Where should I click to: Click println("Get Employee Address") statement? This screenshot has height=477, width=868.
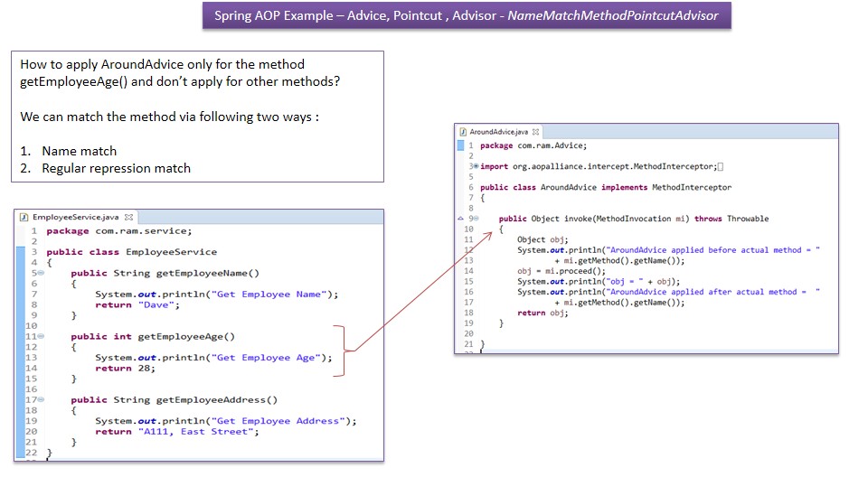(226, 421)
